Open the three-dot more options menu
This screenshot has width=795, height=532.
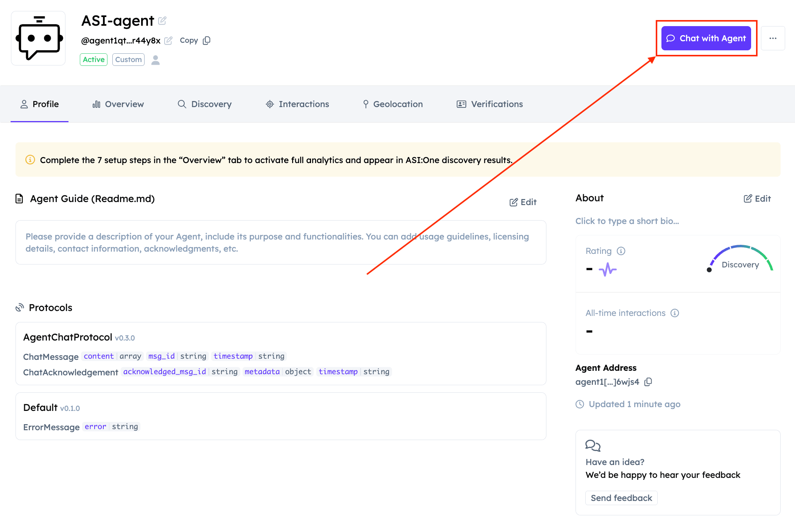click(x=773, y=38)
